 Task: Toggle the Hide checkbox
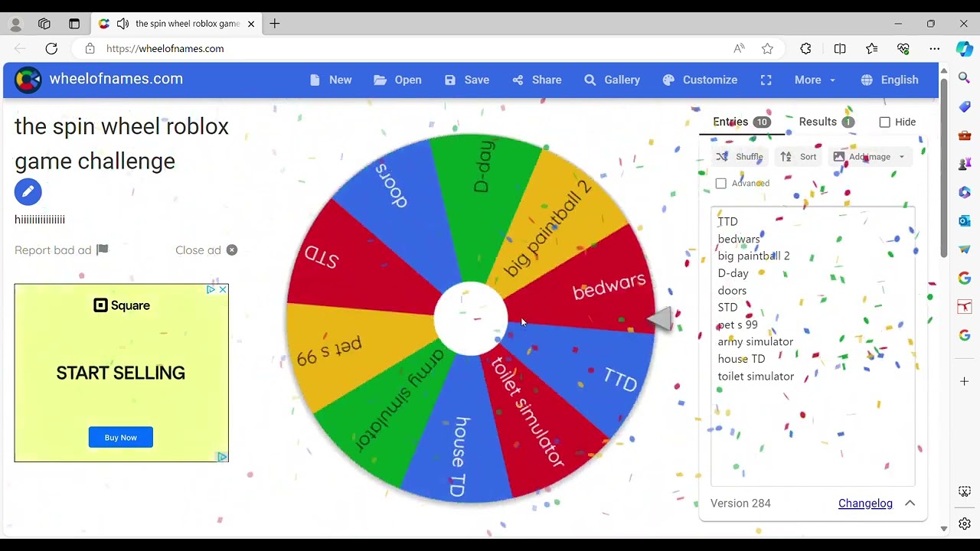tap(885, 122)
